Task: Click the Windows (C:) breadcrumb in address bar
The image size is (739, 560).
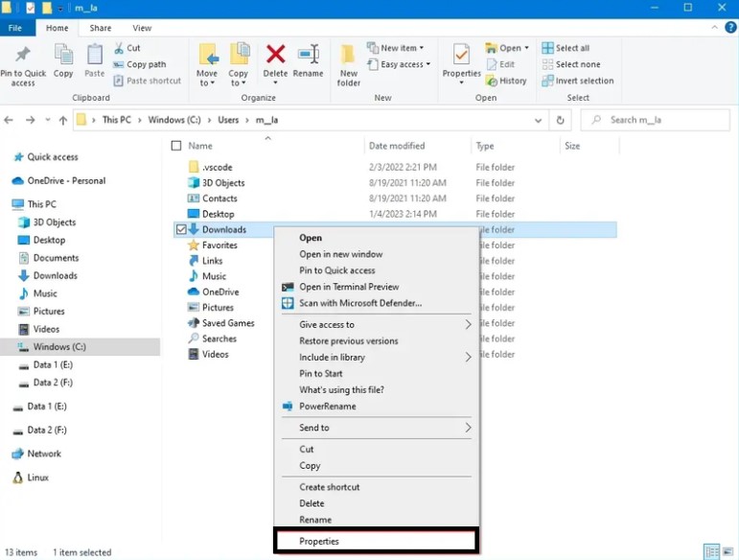Action: tap(174, 120)
